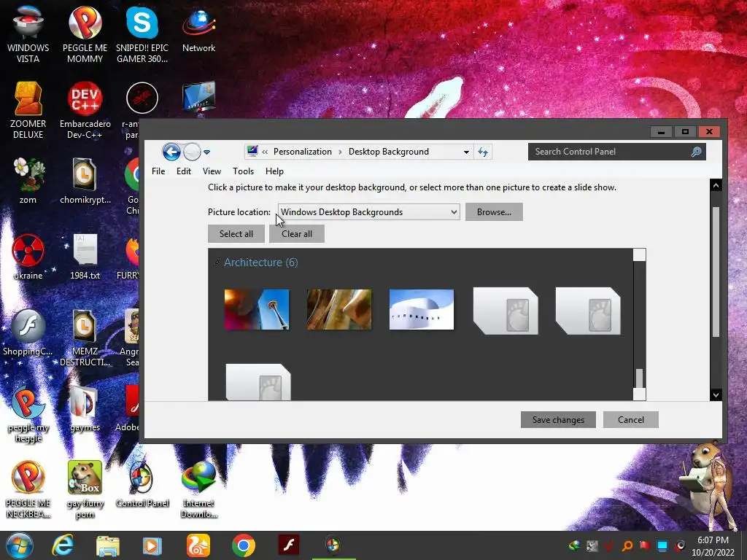Open the Edit menu
747x560 pixels.
[x=183, y=171]
